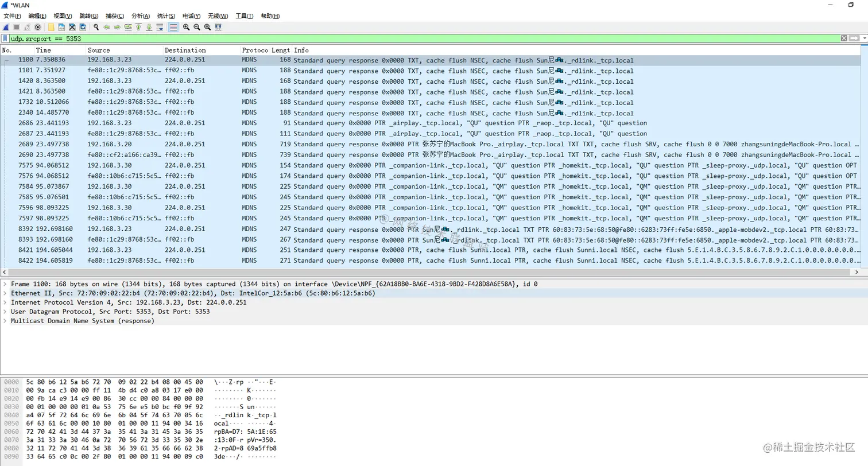The image size is (868, 466).
Task: Toggle auto-scroll during live capture
Action: coord(160,27)
